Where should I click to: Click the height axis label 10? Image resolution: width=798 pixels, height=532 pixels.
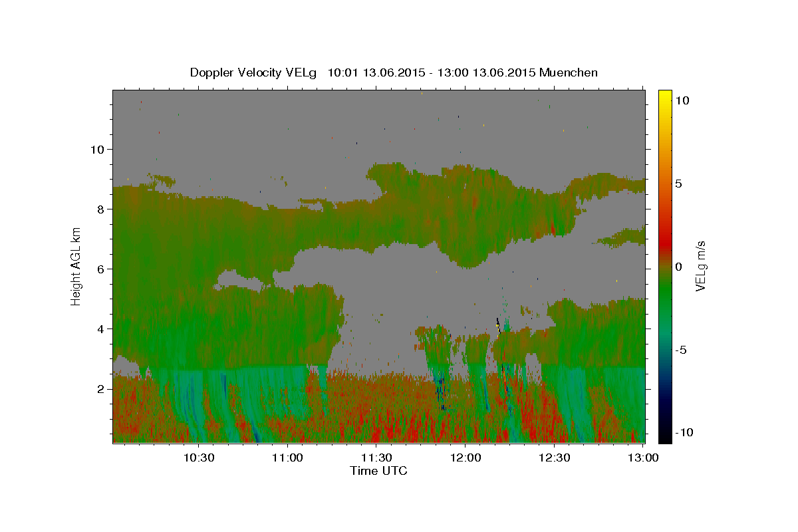pyautogui.click(x=98, y=149)
